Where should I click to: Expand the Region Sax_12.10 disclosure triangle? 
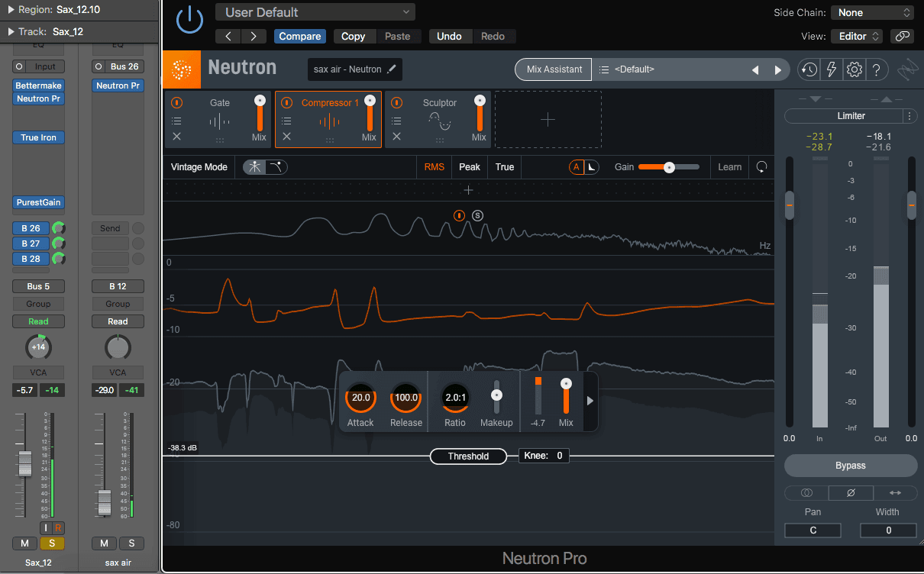(x=11, y=10)
